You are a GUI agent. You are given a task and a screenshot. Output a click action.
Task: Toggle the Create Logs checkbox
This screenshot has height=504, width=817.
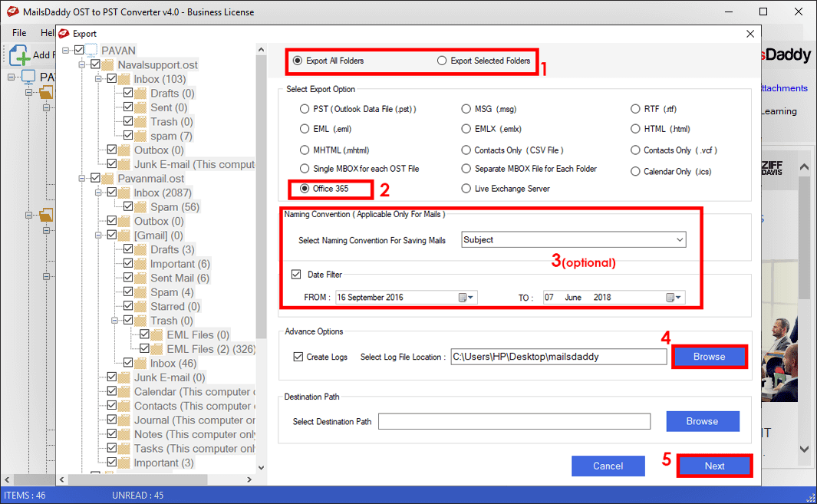pos(298,357)
